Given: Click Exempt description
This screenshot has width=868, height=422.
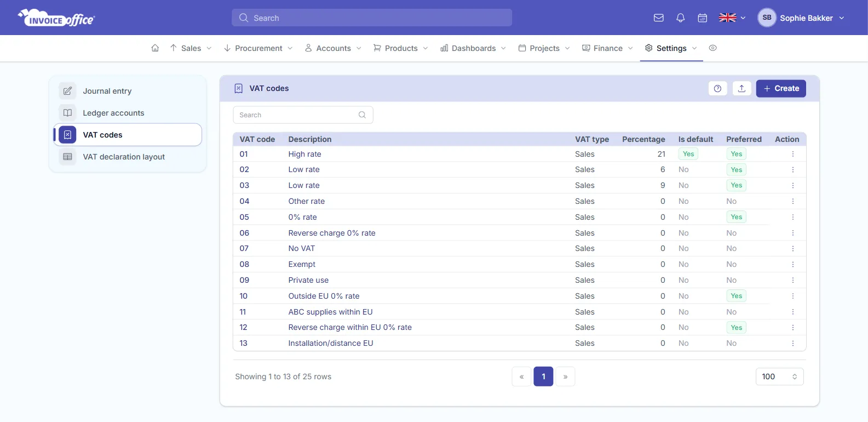Looking at the screenshot, I should point(302,264).
